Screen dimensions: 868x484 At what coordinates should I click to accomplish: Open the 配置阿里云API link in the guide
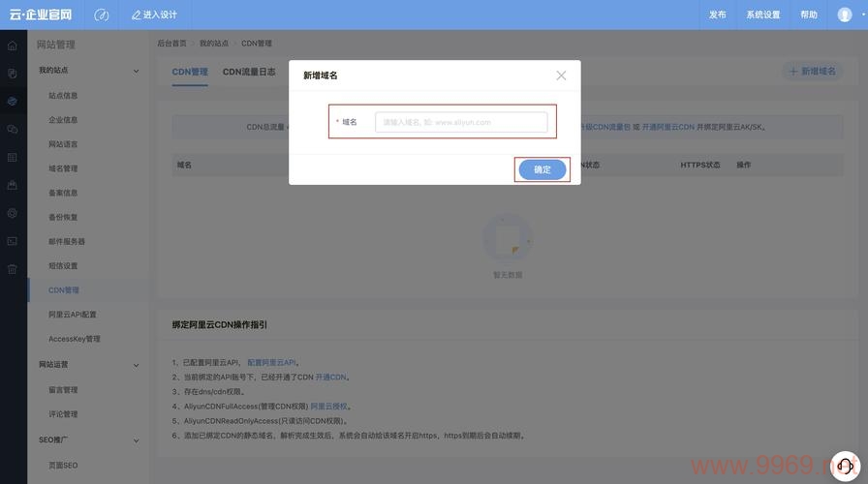(271, 363)
